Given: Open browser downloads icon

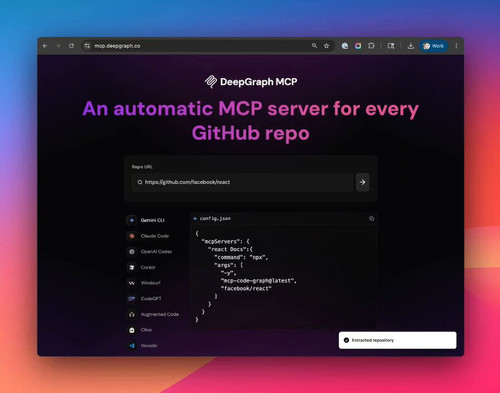Looking at the screenshot, I should coord(411,46).
